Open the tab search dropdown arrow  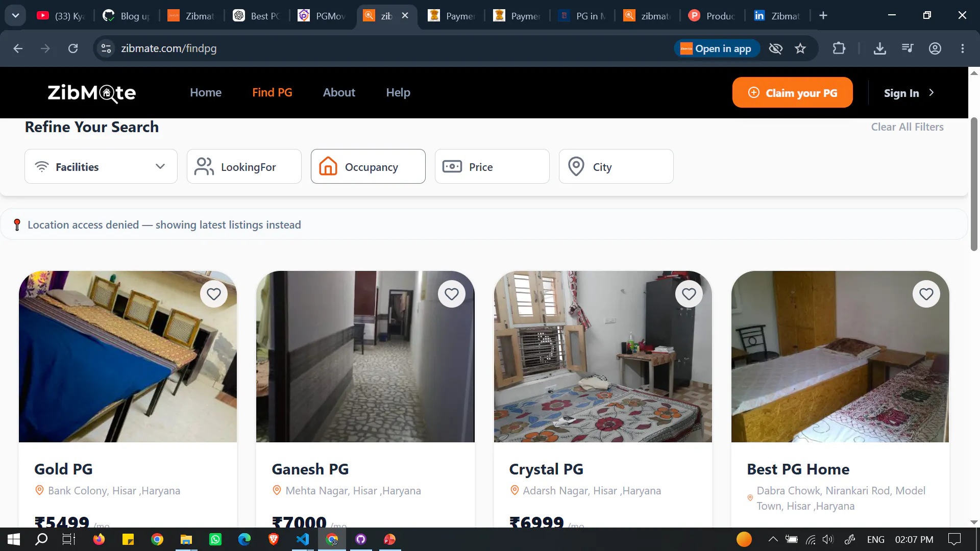coord(15,15)
